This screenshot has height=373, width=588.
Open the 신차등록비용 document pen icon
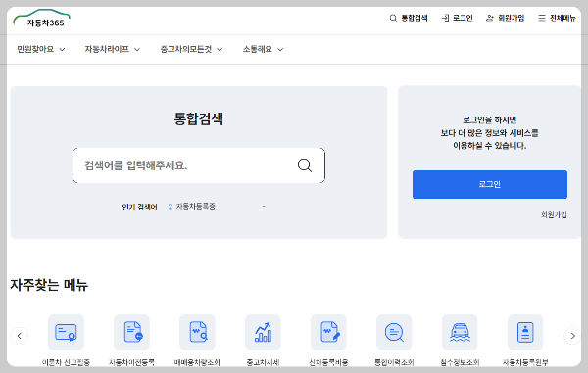(x=328, y=332)
